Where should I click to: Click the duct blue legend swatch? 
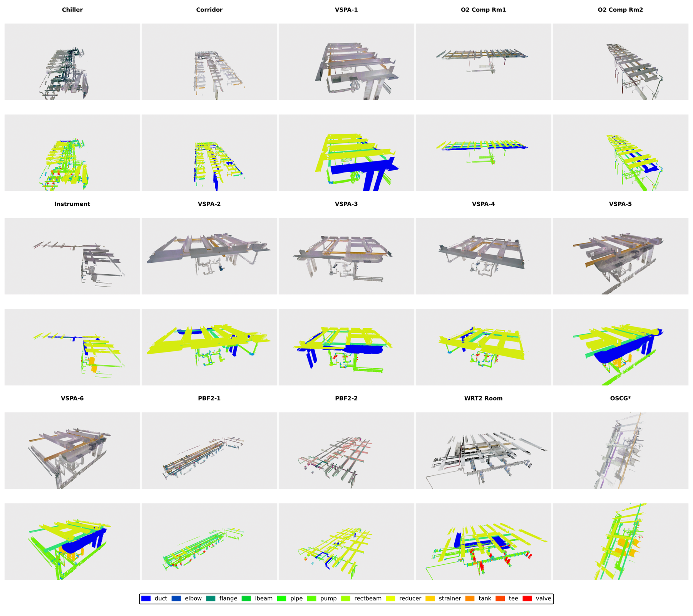pos(146,599)
